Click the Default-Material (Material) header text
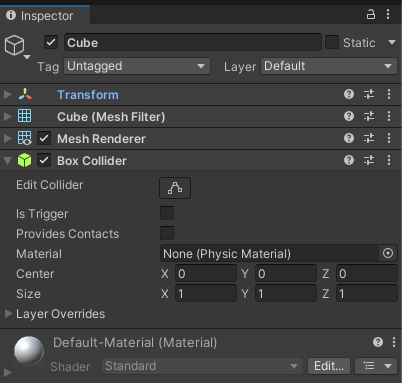The height and width of the screenshot is (383, 402). 135,342
